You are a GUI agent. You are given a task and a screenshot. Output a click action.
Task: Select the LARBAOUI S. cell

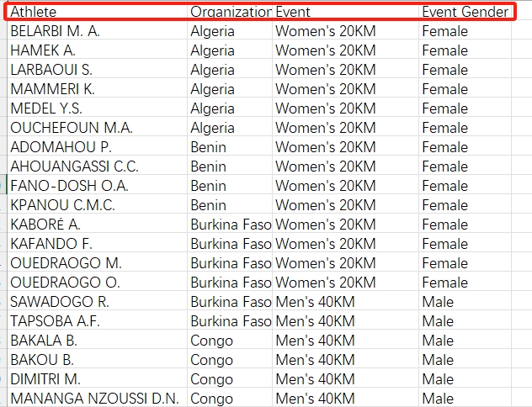pyautogui.click(x=97, y=70)
